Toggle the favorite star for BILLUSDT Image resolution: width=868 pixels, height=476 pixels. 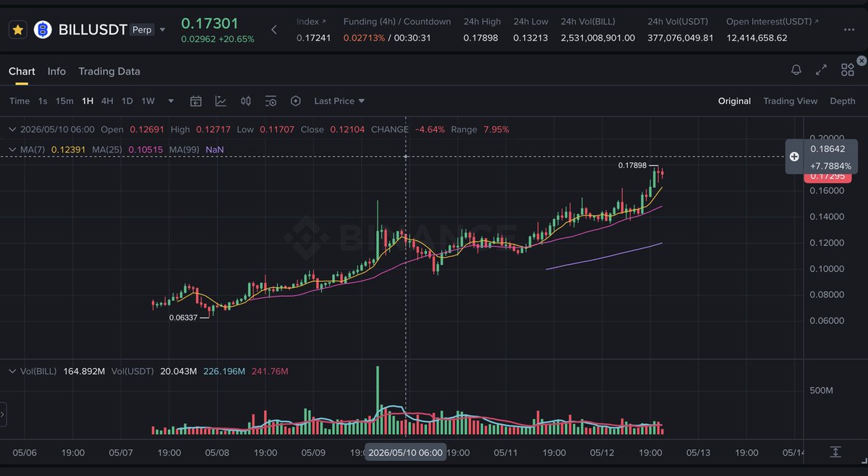18,30
